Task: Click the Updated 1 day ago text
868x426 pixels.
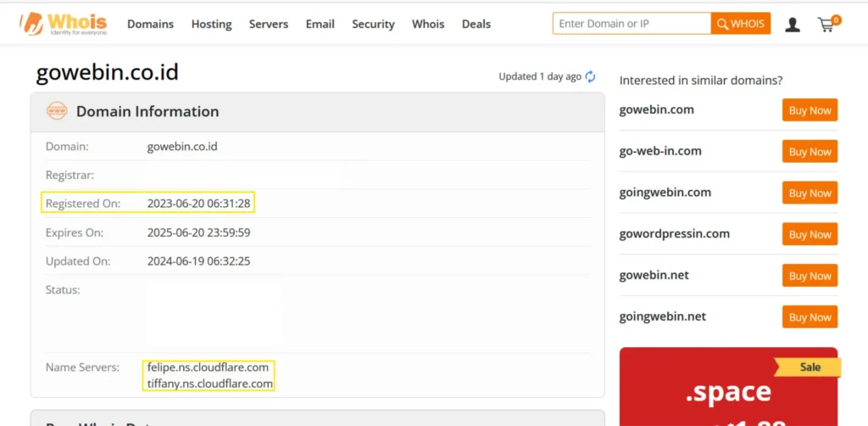Action: pos(540,76)
